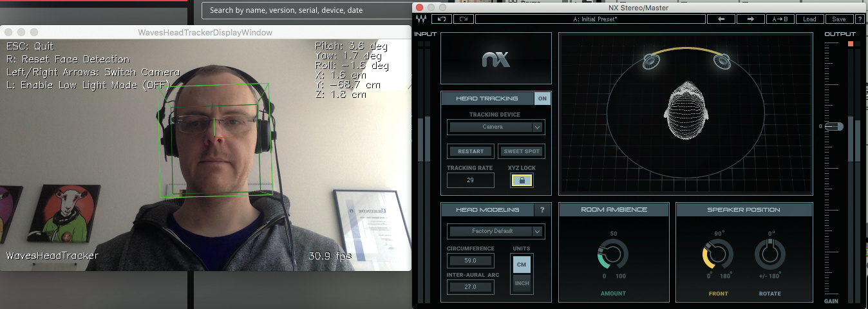
Task: Select CM units
Action: [522, 263]
